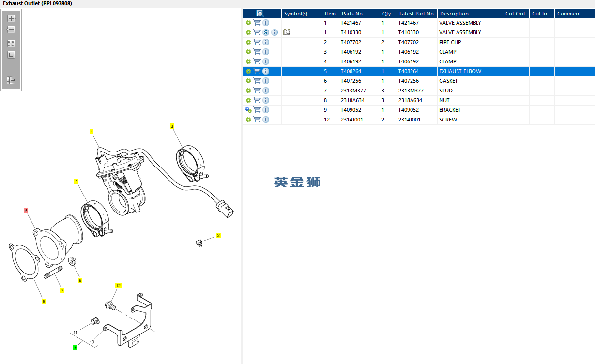Viewport: 595px width, 364px height.
Task: Add PIPE CLIP T407702 to cart
Action: 257,42
